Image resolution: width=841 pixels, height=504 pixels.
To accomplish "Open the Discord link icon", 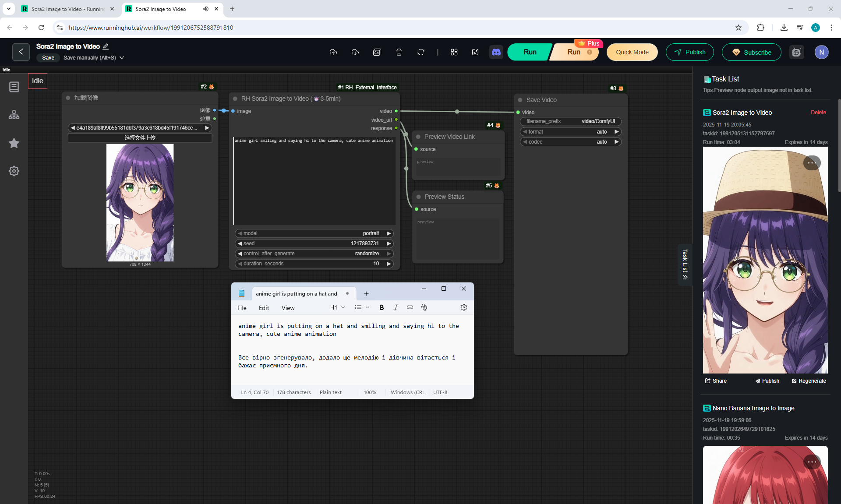I will point(496,52).
